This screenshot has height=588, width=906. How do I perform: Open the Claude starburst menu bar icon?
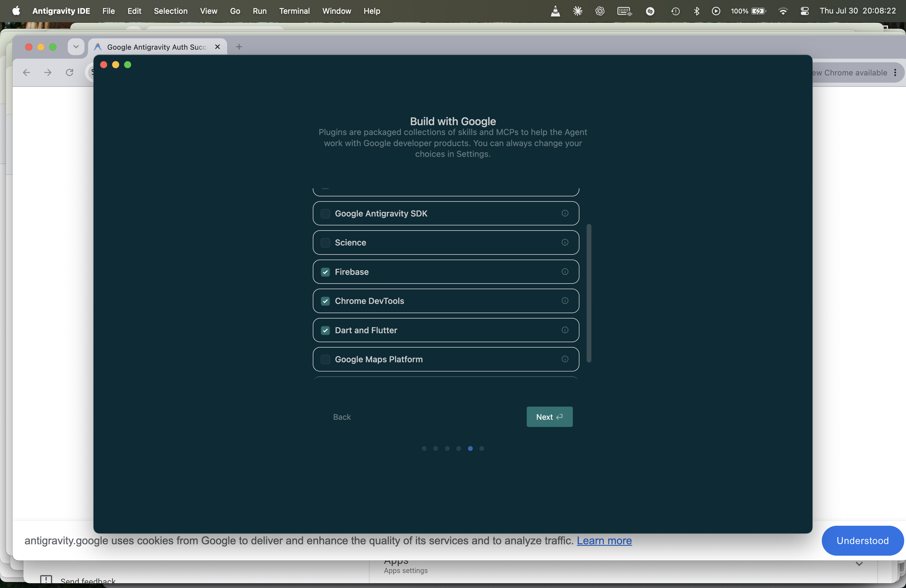click(x=577, y=11)
